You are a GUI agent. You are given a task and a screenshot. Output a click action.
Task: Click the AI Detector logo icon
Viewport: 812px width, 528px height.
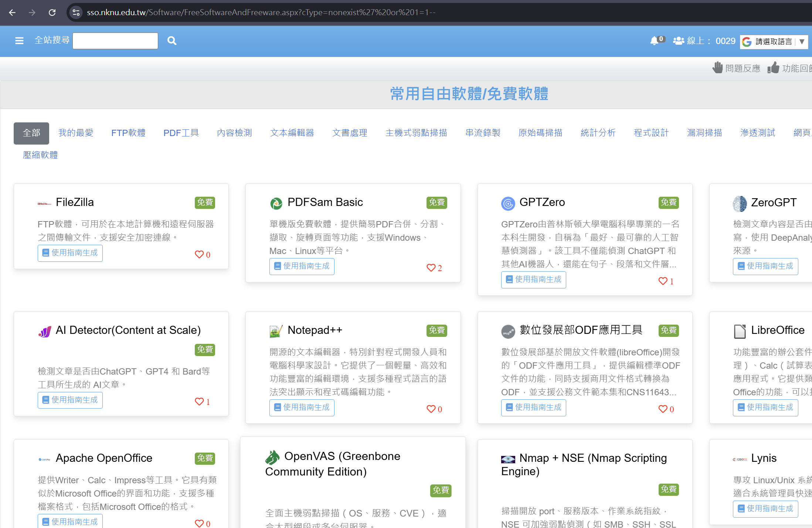[45, 332]
